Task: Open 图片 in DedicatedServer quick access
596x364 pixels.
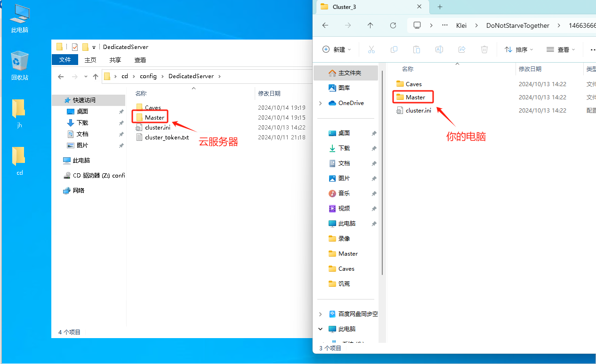Action: (x=82, y=146)
